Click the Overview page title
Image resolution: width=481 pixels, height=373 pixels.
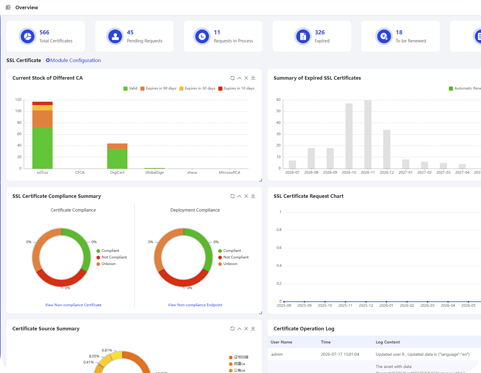[x=27, y=7]
